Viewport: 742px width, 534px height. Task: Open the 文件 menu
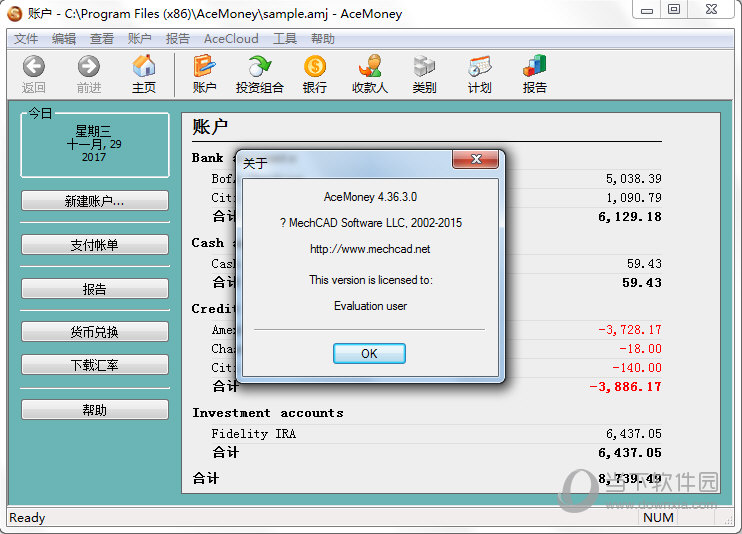click(26, 39)
